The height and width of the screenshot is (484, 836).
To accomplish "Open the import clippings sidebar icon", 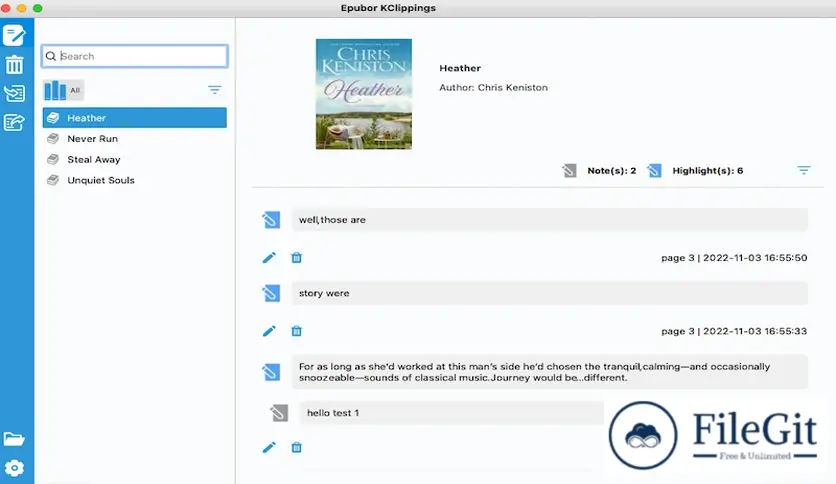I will (14, 94).
